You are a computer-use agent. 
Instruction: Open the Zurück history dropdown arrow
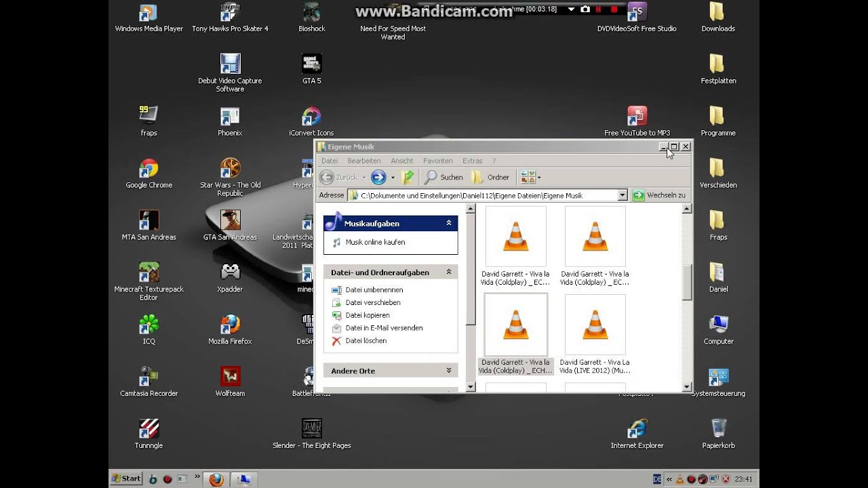pos(364,178)
